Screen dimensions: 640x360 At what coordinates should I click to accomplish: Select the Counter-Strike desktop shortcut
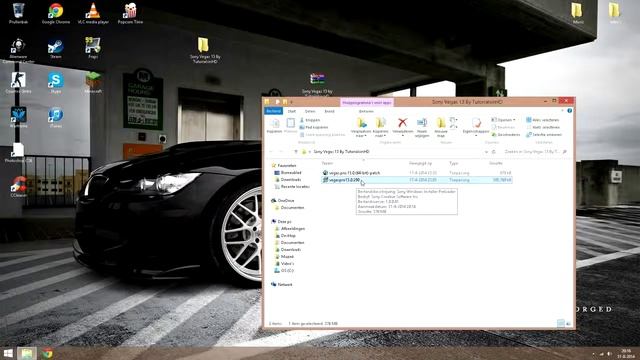tap(18, 83)
